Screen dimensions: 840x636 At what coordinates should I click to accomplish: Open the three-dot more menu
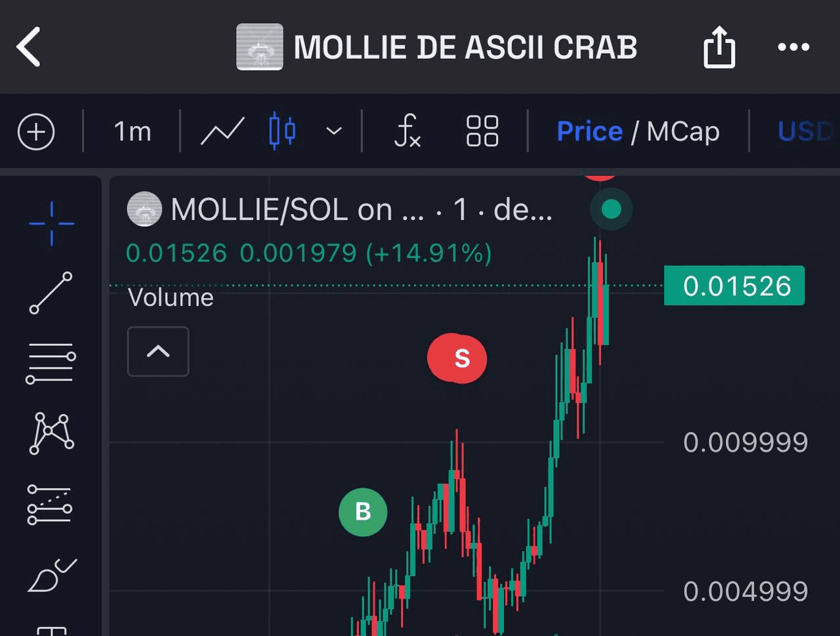(793, 47)
